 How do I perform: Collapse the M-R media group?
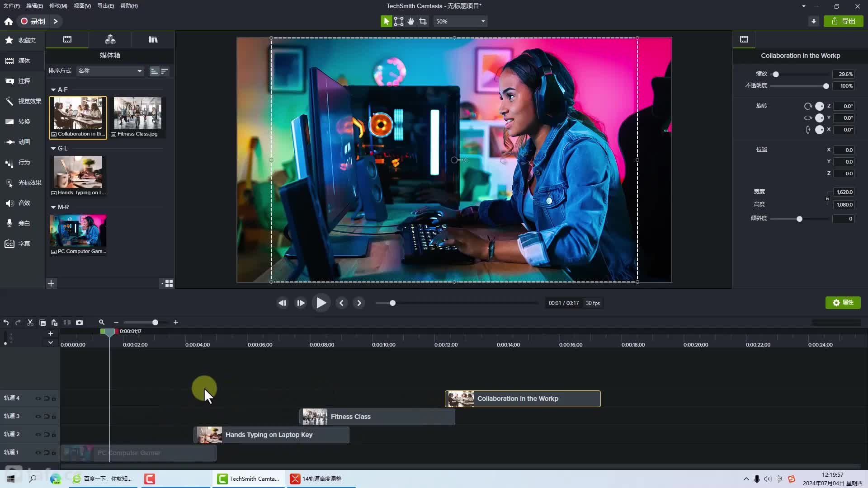(x=53, y=207)
